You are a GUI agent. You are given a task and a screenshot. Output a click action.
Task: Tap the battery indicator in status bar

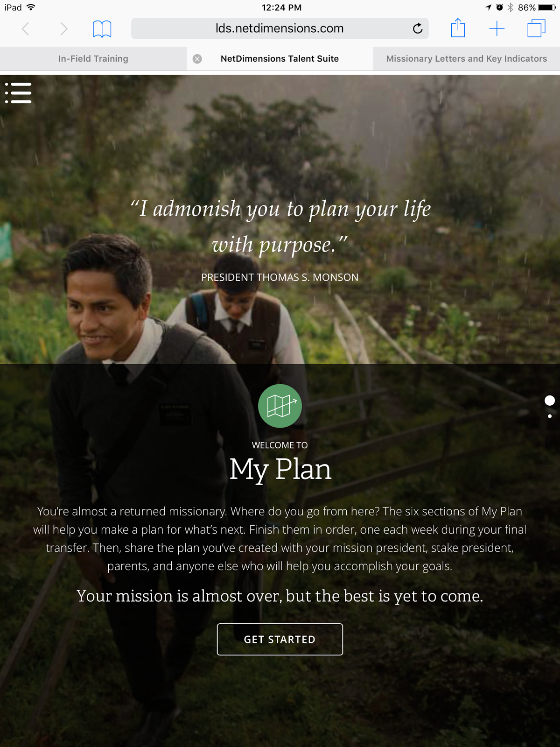coord(547,7)
